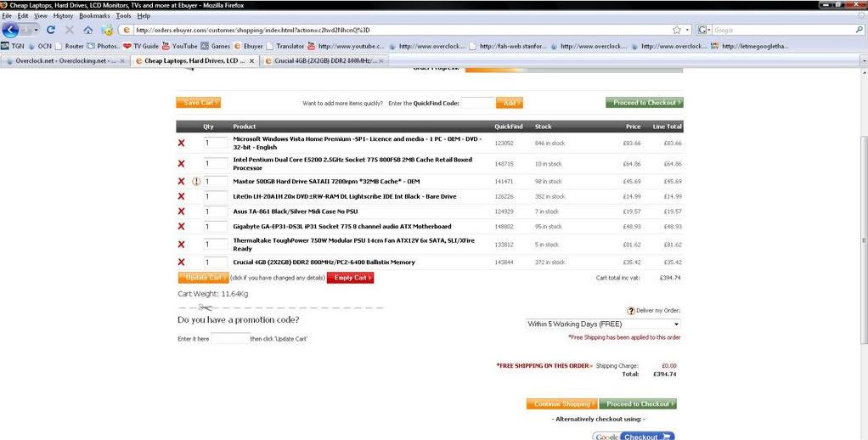Close the Cheap Laptops tab

pos(252,61)
